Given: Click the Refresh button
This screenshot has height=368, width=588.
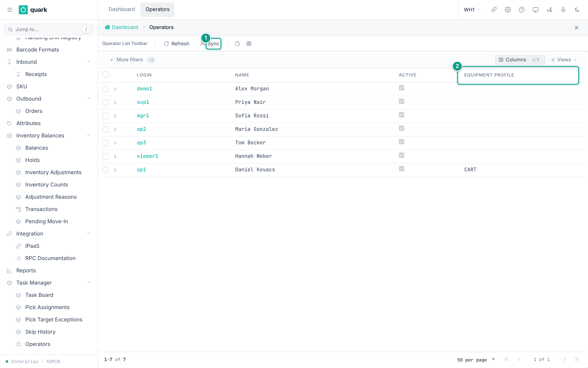Looking at the screenshot, I should [x=177, y=44].
